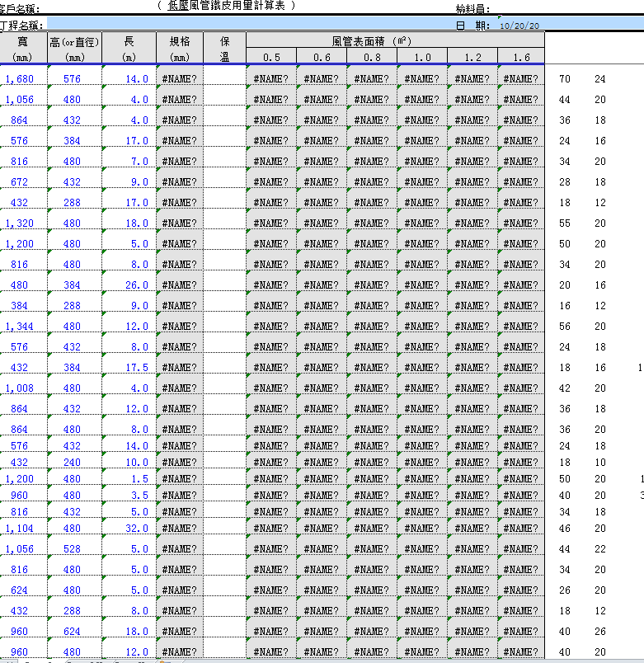Click the length cell 1.5
644x663 pixels.
click(x=129, y=476)
